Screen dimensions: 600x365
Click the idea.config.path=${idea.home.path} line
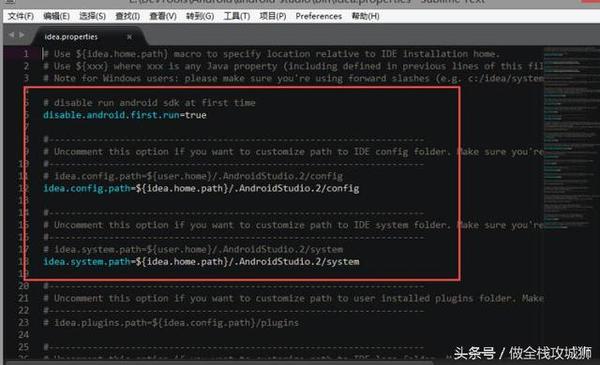(201, 188)
